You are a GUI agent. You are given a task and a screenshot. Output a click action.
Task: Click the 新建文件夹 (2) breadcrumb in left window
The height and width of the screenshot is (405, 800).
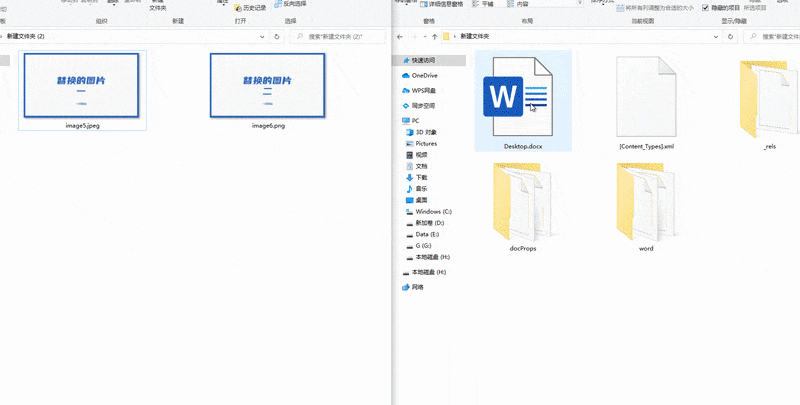(26, 37)
